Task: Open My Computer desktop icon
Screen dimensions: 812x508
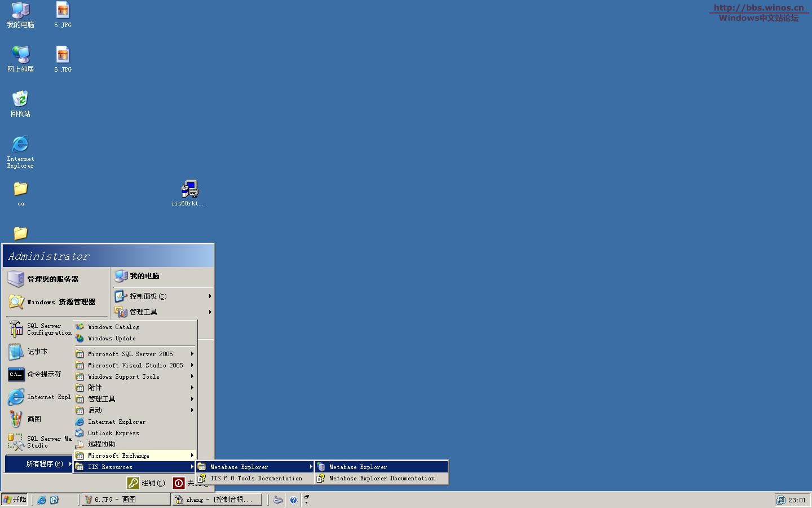Action: click(20, 15)
